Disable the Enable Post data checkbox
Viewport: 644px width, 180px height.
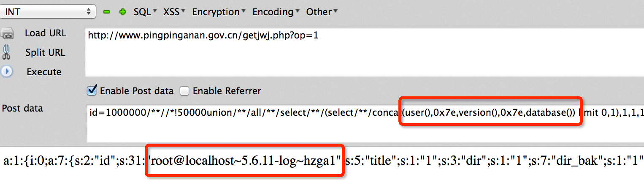(92, 90)
